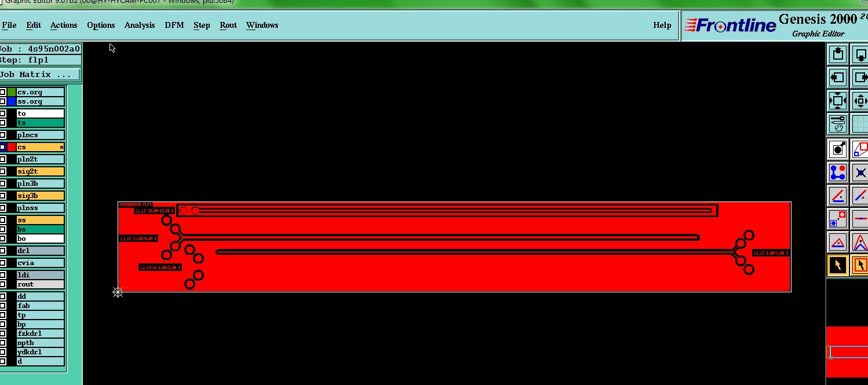The image size is (868, 385).
Task: Select the blue-to-red circle move tool
Action: (838, 219)
